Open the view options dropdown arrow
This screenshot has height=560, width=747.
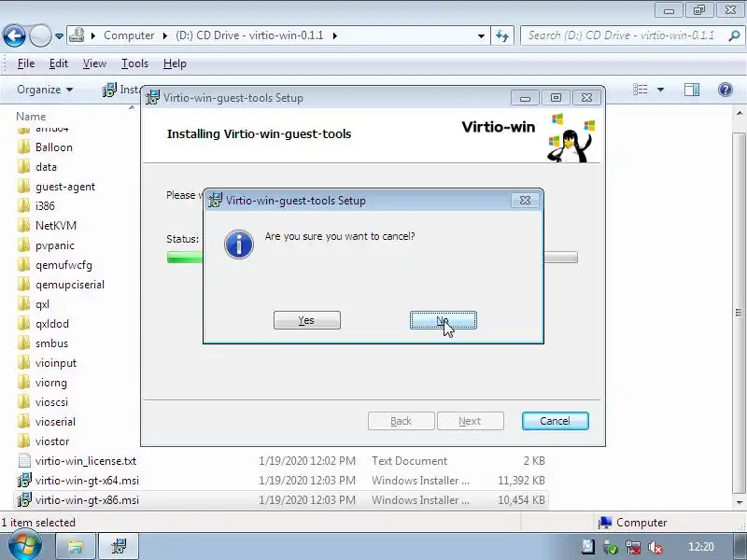(x=661, y=90)
